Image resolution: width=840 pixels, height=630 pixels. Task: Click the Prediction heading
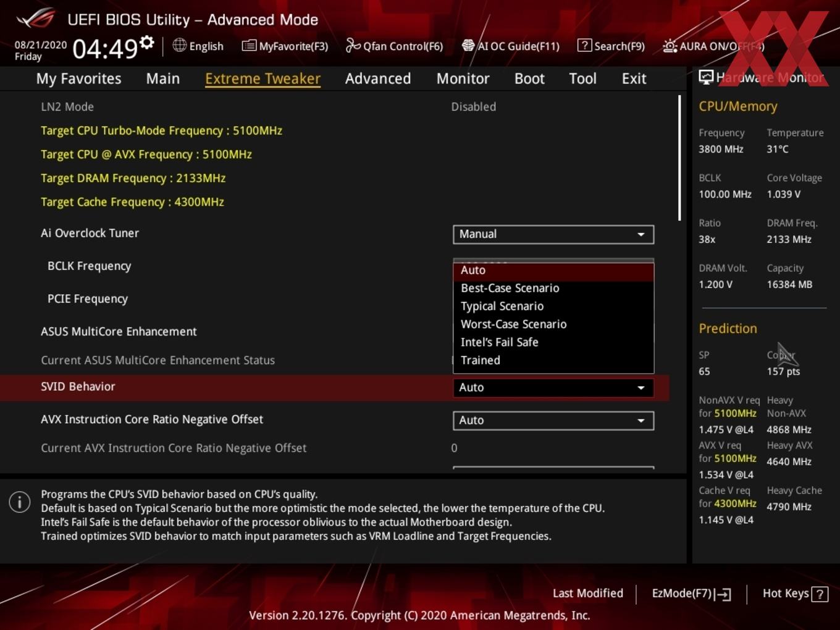tap(728, 329)
